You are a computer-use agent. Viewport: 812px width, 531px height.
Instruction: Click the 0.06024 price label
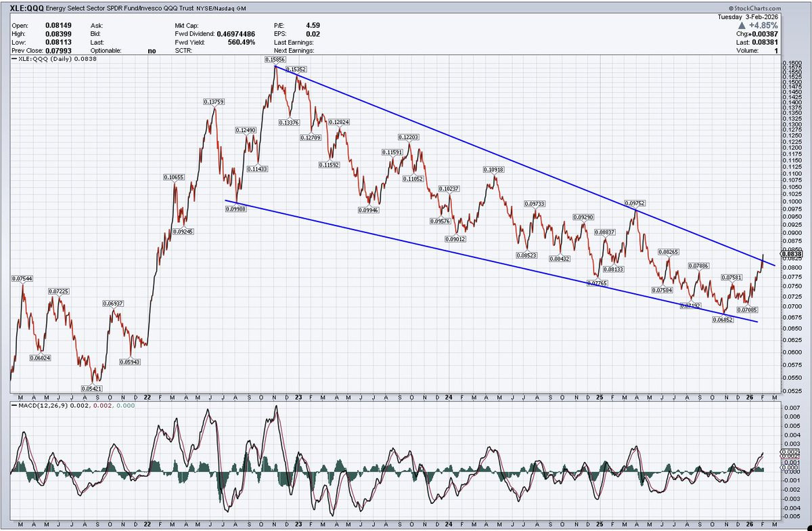click(x=41, y=358)
